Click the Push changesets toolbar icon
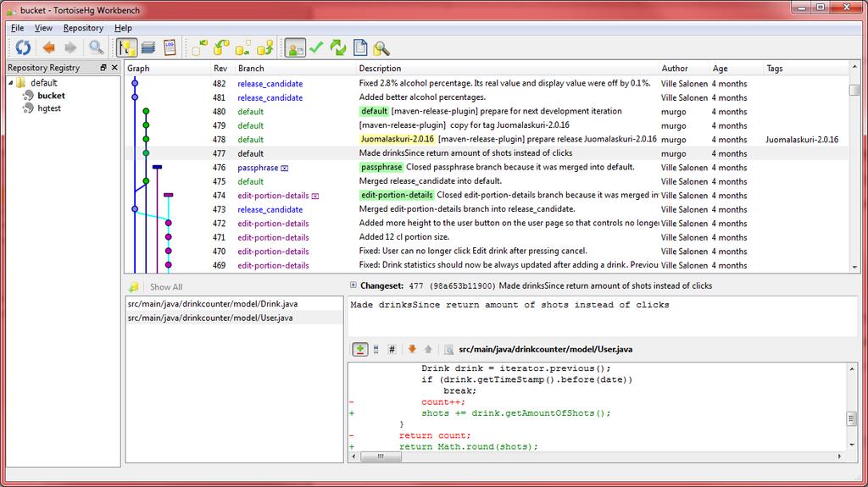This screenshot has width=868, height=487. coord(265,48)
